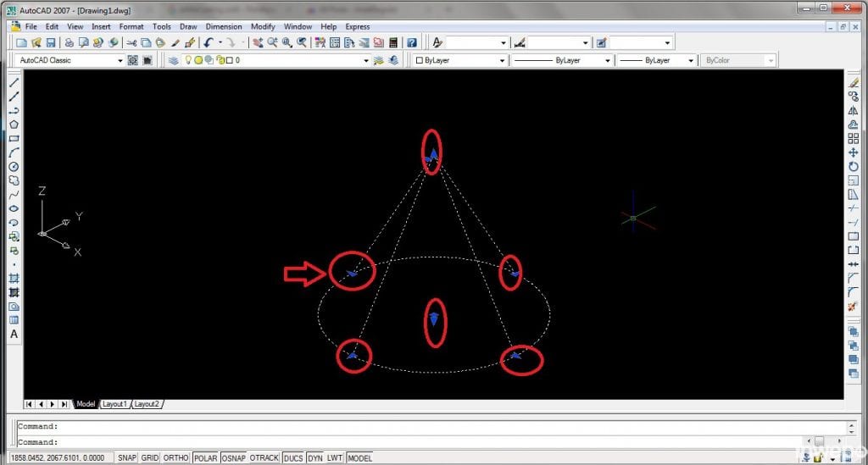This screenshot has width=868, height=465.
Task: Toggle LWT lineweight display in status bar
Action: click(x=334, y=458)
